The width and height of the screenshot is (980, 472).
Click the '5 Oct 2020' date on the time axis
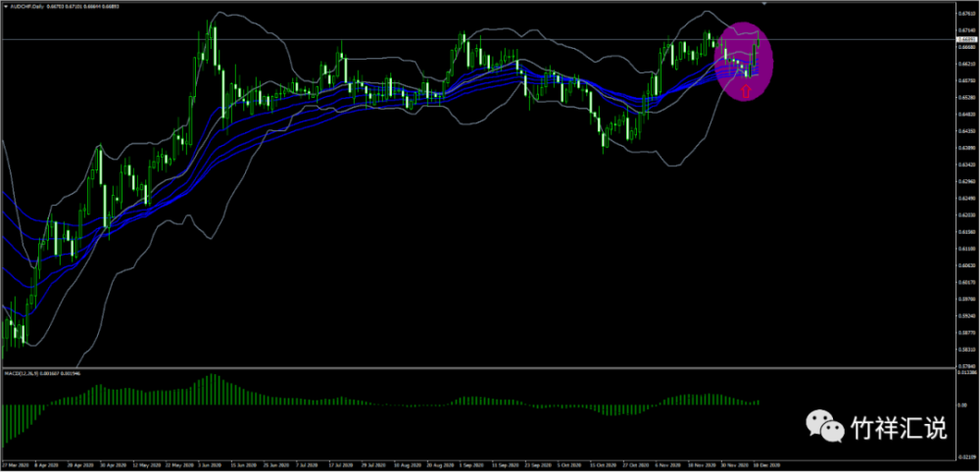(x=570, y=465)
